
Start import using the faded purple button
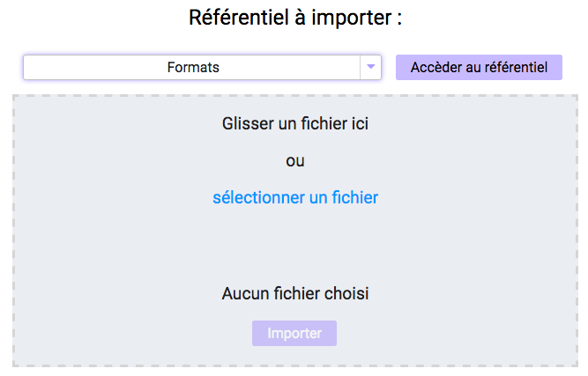(x=294, y=334)
